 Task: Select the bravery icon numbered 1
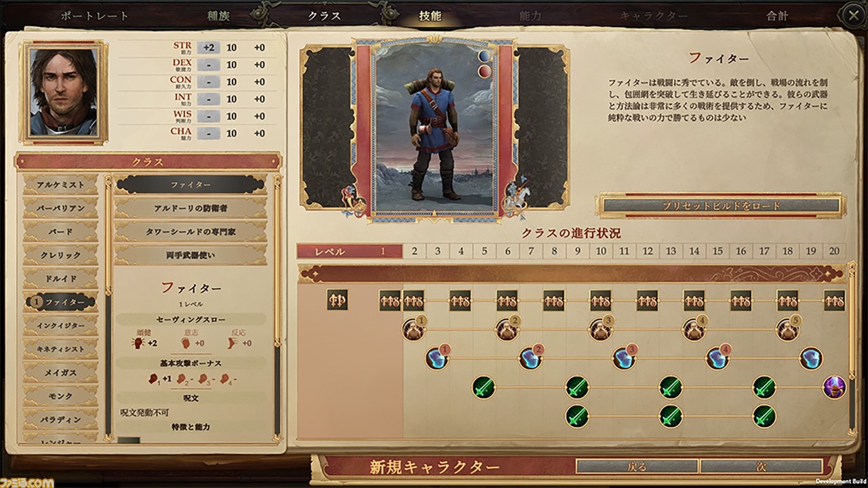tap(414, 329)
